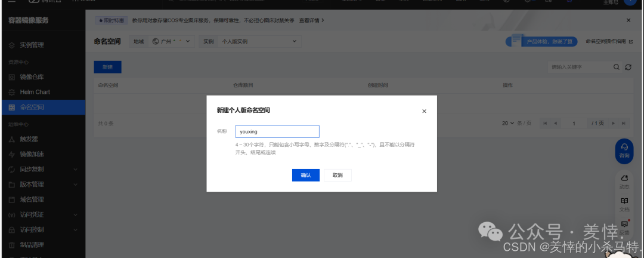The image size is (644, 258).
Task: Click the 名称 field containing youxing
Action: [x=277, y=131]
